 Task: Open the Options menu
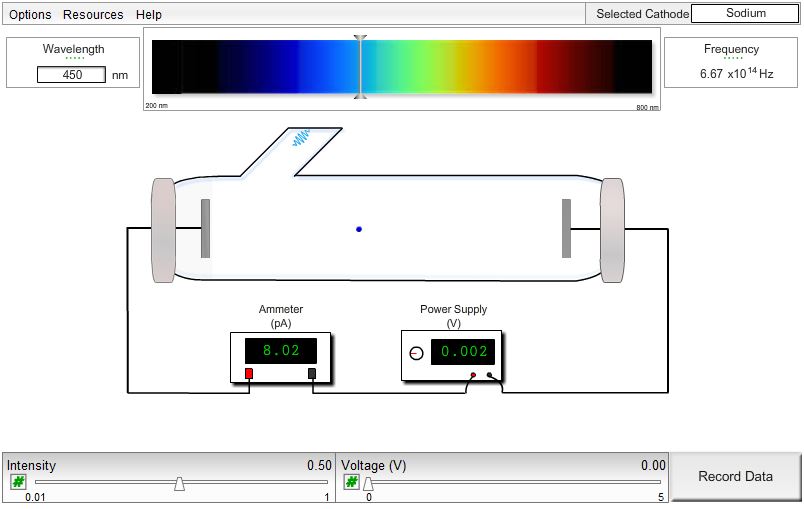(30, 14)
